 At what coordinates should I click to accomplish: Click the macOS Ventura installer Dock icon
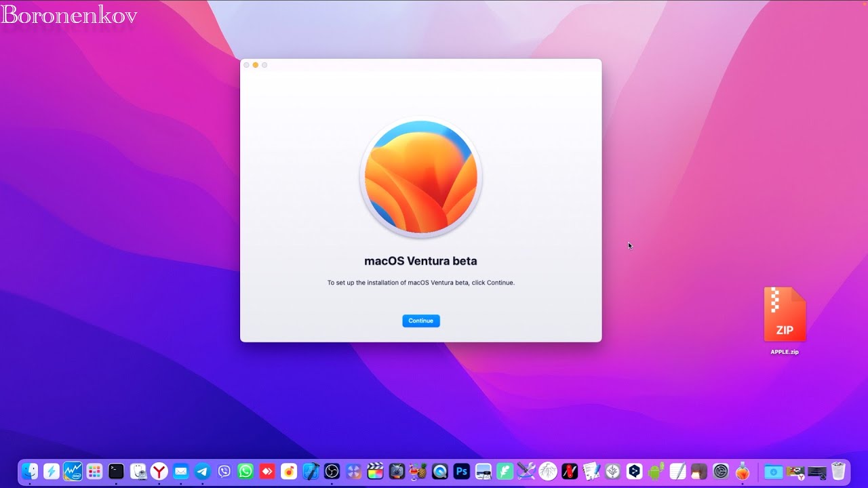click(743, 471)
